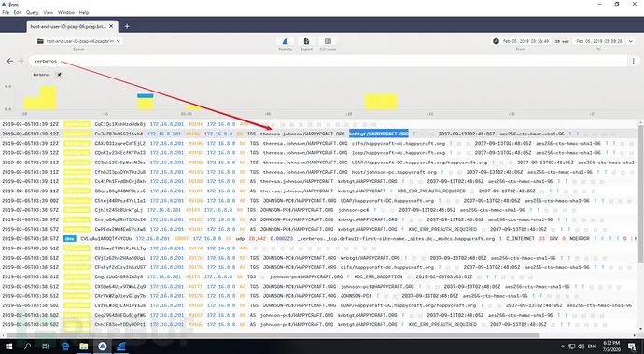This screenshot has height=354, width=644.
Task: Select the highlighted krbtgt/HAPPYCRAFT.ORG value
Action: (379, 134)
